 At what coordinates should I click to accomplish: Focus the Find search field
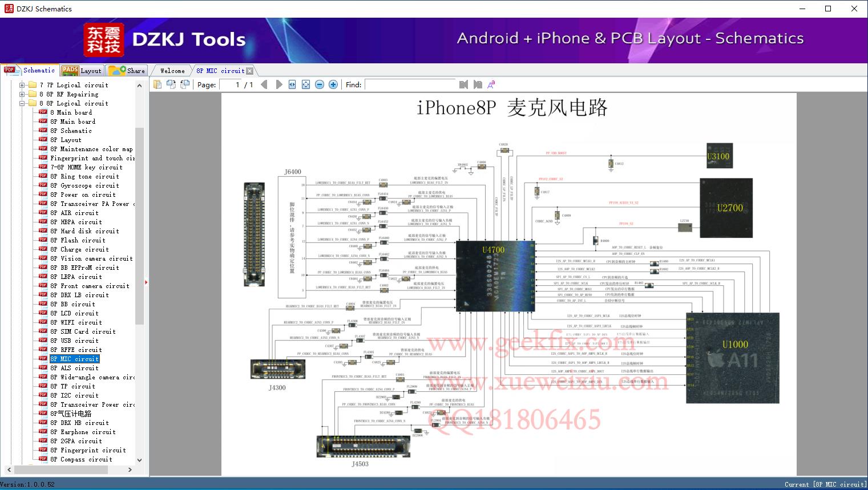click(410, 84)
